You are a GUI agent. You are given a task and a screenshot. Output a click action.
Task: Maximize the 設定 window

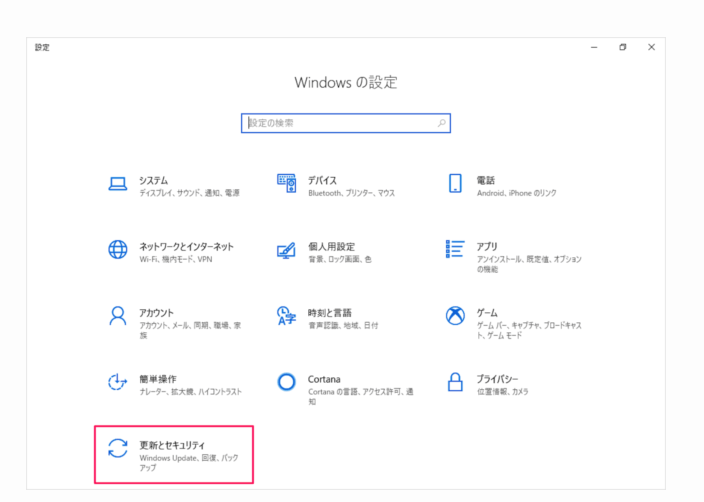[x=622, y=47]
